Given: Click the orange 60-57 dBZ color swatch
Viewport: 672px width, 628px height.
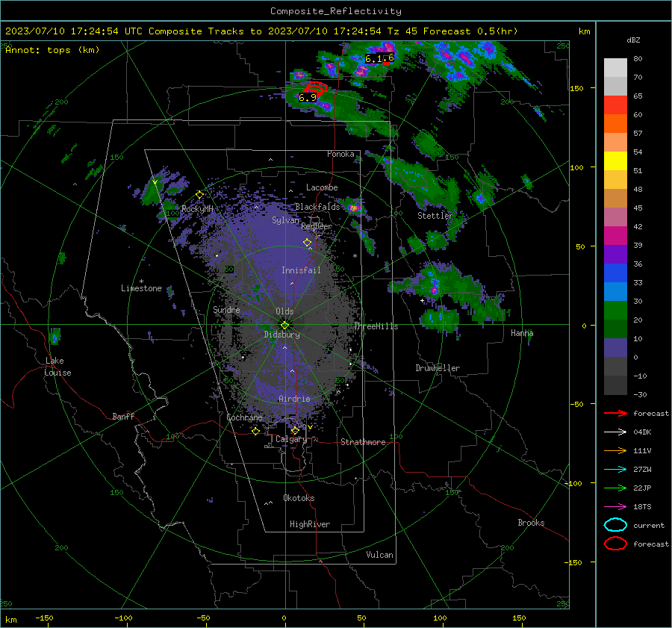Looking at the screenshot, I should (615, 124).
